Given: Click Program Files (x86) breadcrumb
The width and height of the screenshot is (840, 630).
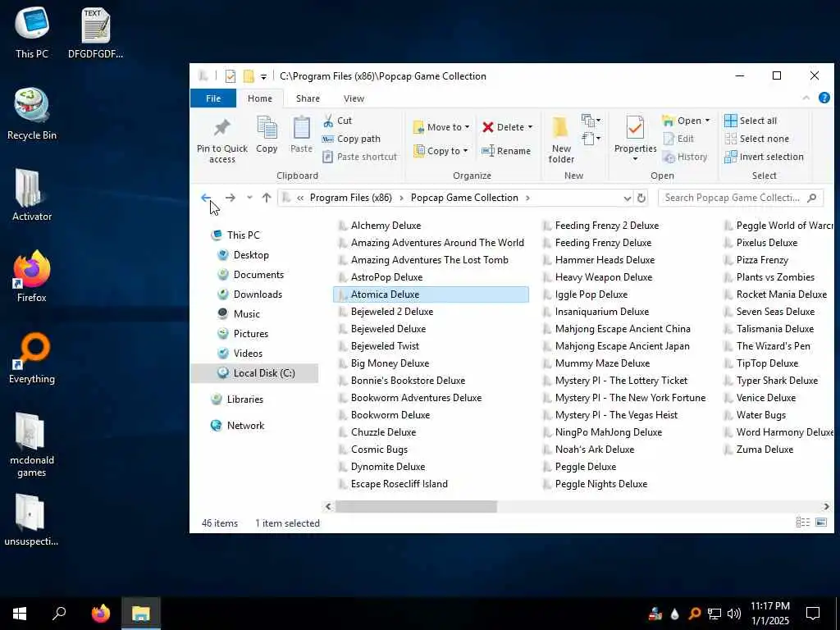Looking at the screenshot, I should [351, 198].
